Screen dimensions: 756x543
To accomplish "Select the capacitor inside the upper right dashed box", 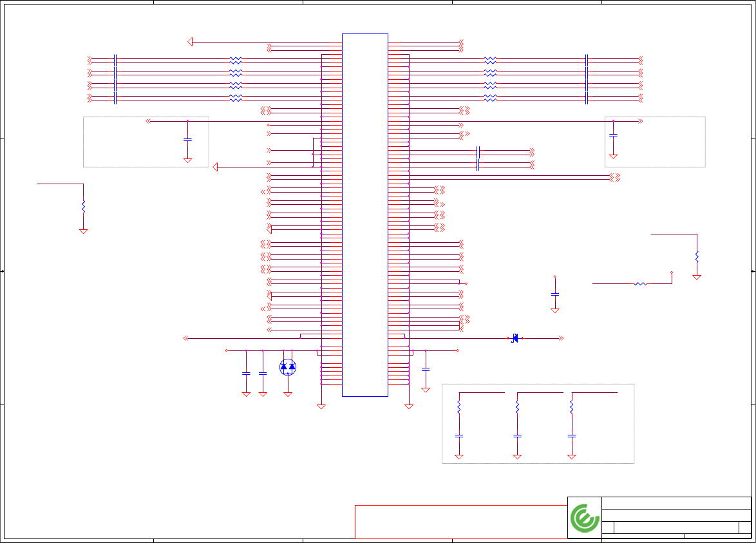I will point(613,136).
